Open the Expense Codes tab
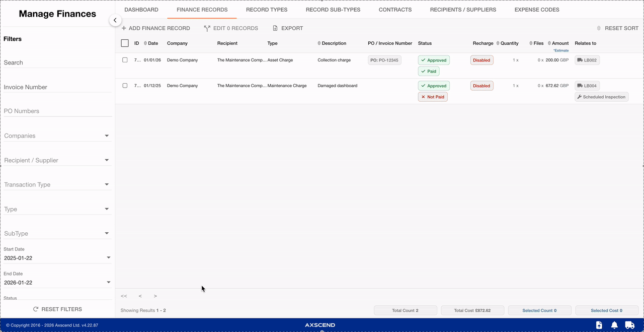 coord(536,10)
